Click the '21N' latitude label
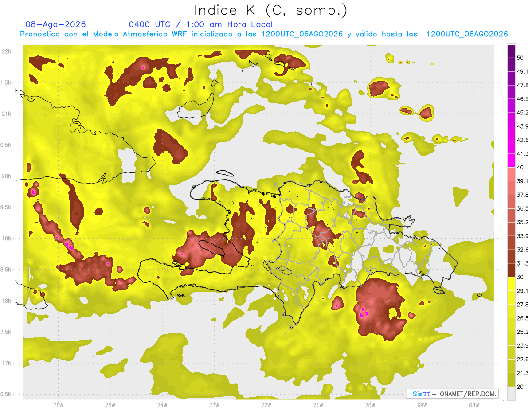 7,114
